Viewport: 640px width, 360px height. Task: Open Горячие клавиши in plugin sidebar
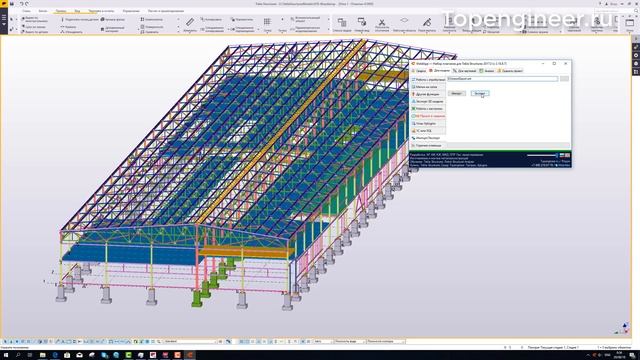(x=428, y=146)
